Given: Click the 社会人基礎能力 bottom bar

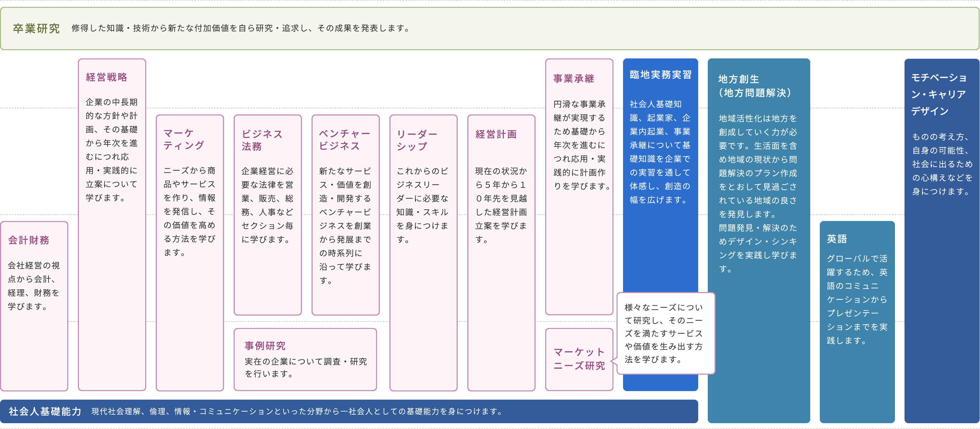Looking at the screenshot, I should [348, 411].
